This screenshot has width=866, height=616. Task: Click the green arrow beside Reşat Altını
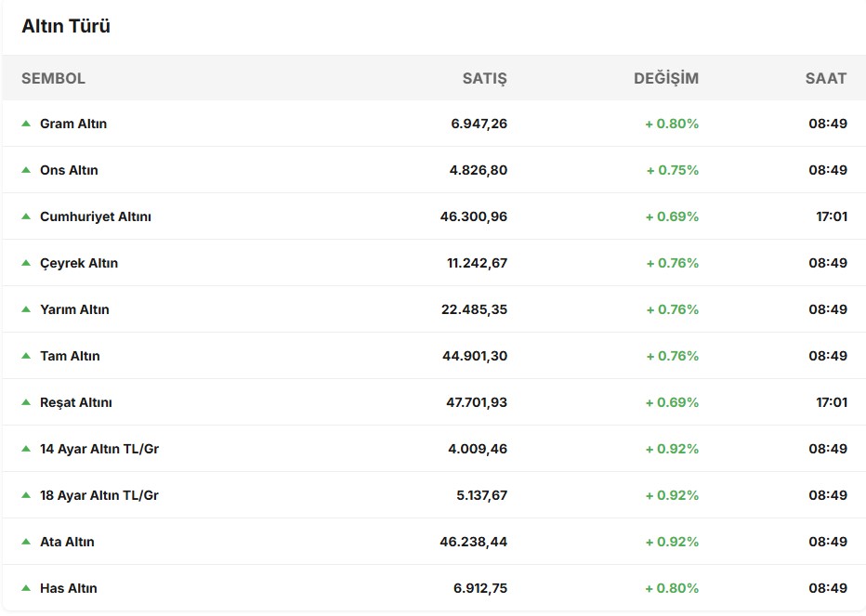[26, 402]
